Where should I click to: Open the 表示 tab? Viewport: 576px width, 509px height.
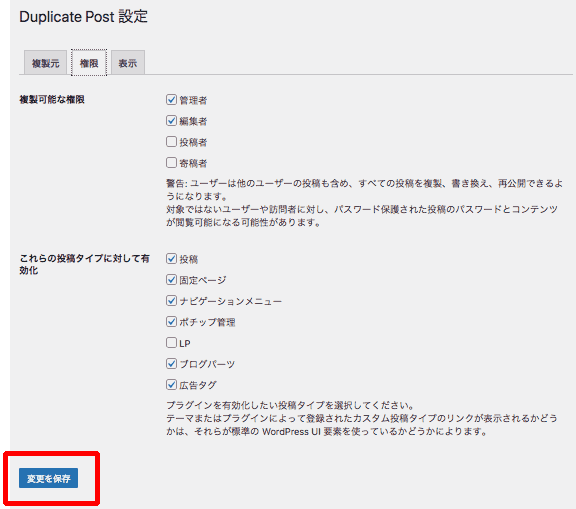128,63
